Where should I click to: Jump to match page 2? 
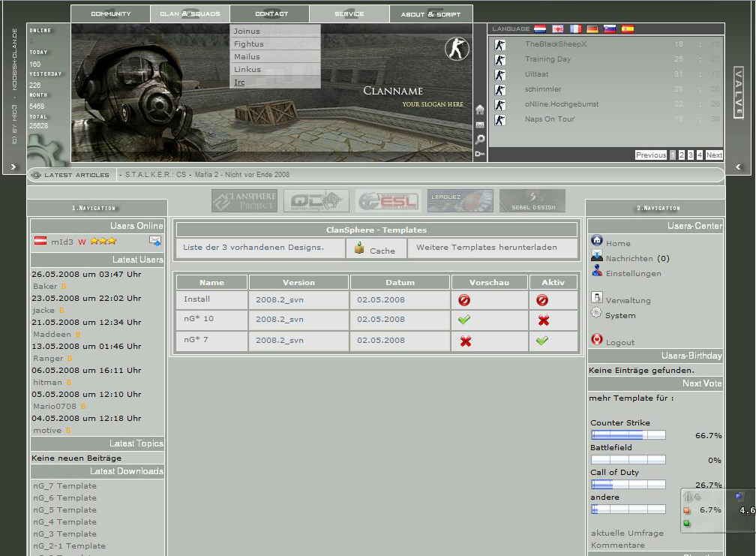[x=682, y=155]
